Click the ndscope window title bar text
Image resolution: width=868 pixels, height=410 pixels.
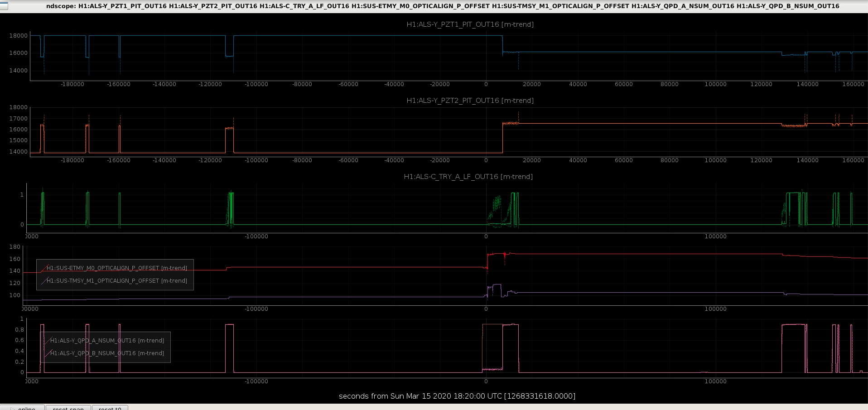(443, 6)
